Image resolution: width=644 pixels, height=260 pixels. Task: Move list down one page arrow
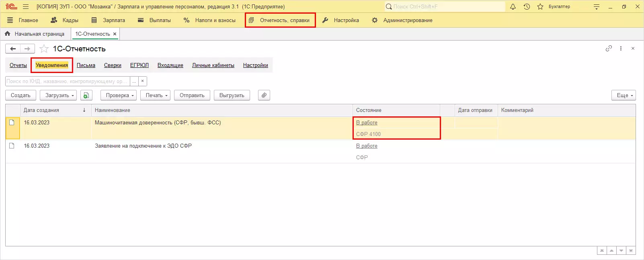click(621, 250)
